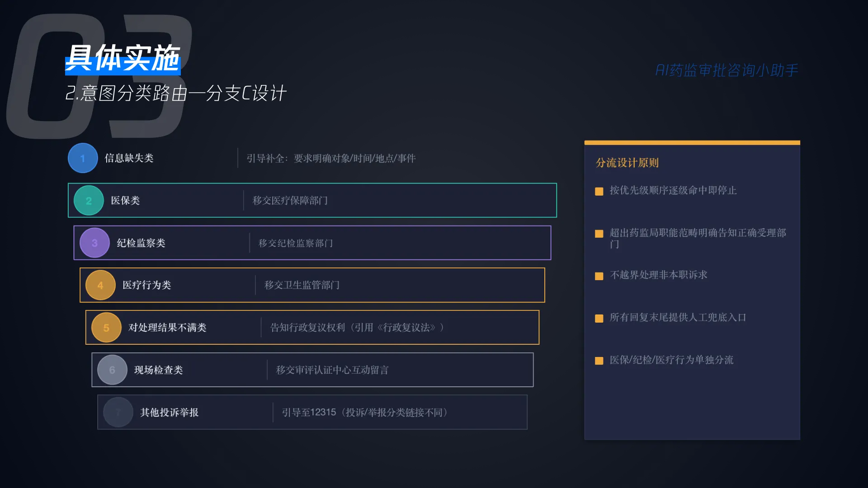Click the 分流设计原则 panel heading

click(x=627, y=163)
